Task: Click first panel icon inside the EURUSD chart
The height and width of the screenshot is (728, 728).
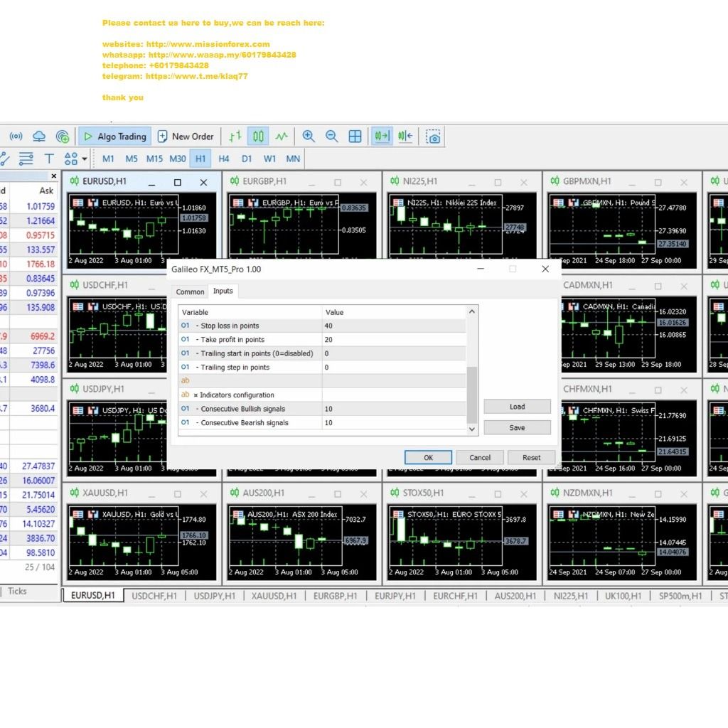Action: point(77,203)
